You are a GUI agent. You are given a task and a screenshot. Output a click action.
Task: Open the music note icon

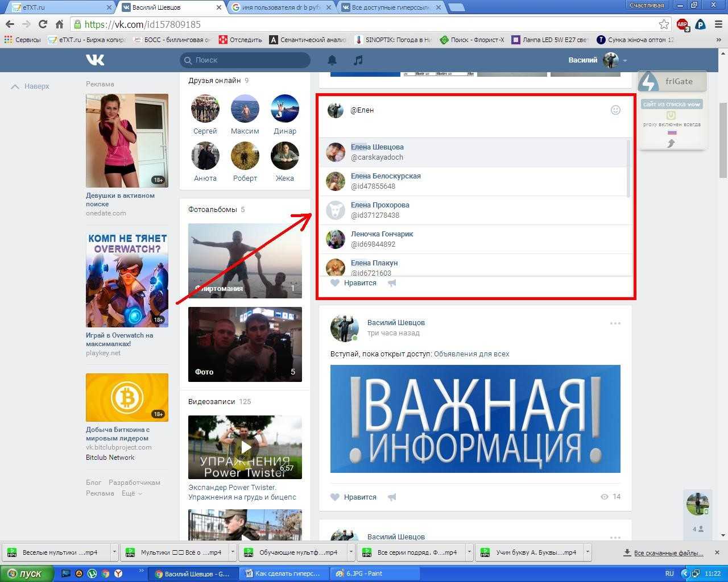point(358,60)
